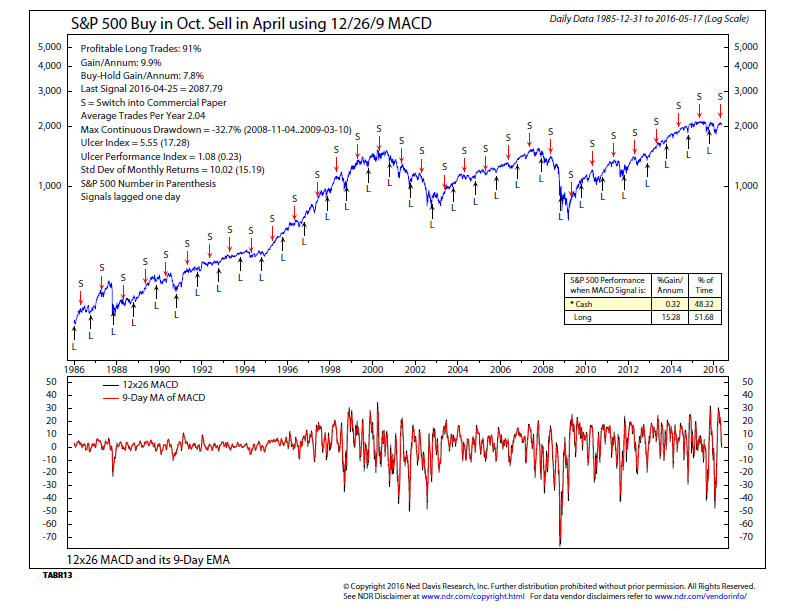
Task: Click the last red S sell arrow near 2016
Action: [720, 111]
